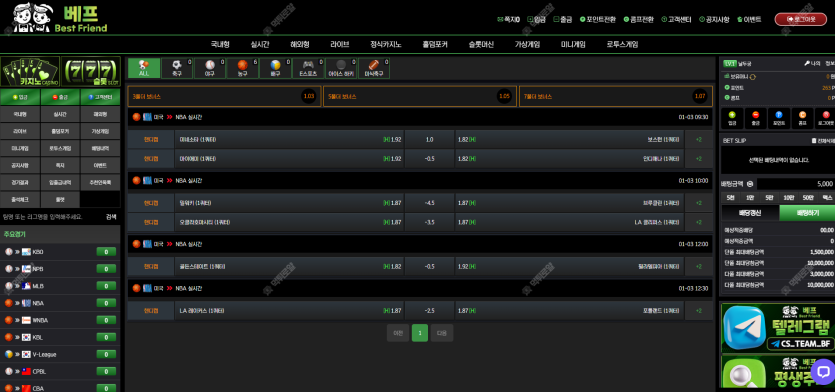Click the red 로그아웃 button in header
The width and height of the screenshot is (835, 392).
click(x=801, y=19)
